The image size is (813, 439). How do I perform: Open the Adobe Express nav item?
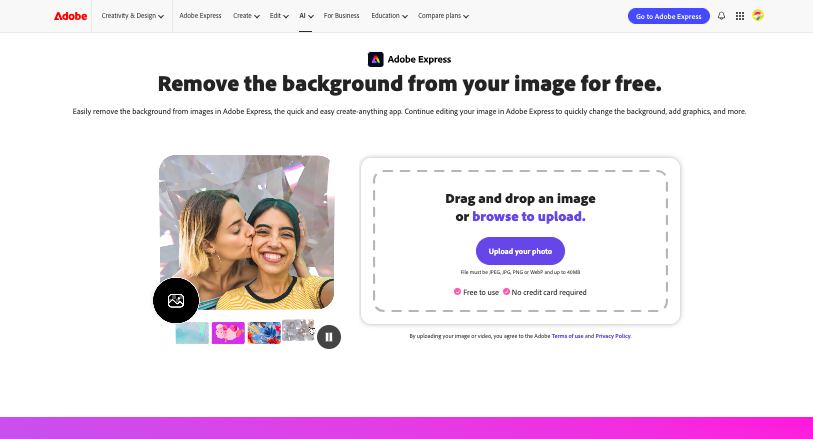(200, 16)
